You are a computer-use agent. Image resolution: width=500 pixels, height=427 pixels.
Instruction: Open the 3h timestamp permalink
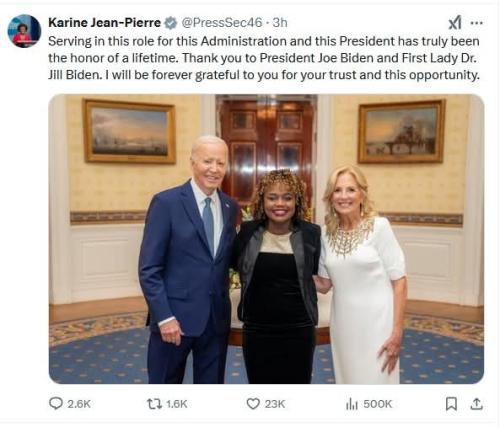(x=280, y=23)
